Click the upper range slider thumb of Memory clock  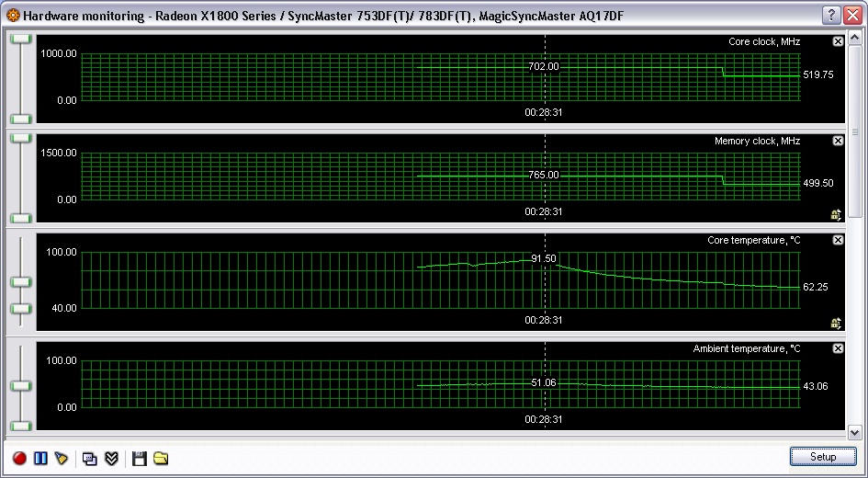click(x=22, y=138)
